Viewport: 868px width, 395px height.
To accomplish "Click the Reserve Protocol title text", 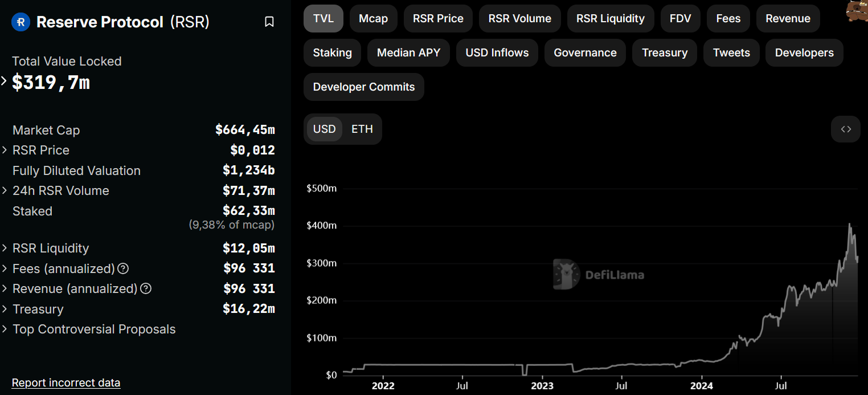I will coord(100,22).
